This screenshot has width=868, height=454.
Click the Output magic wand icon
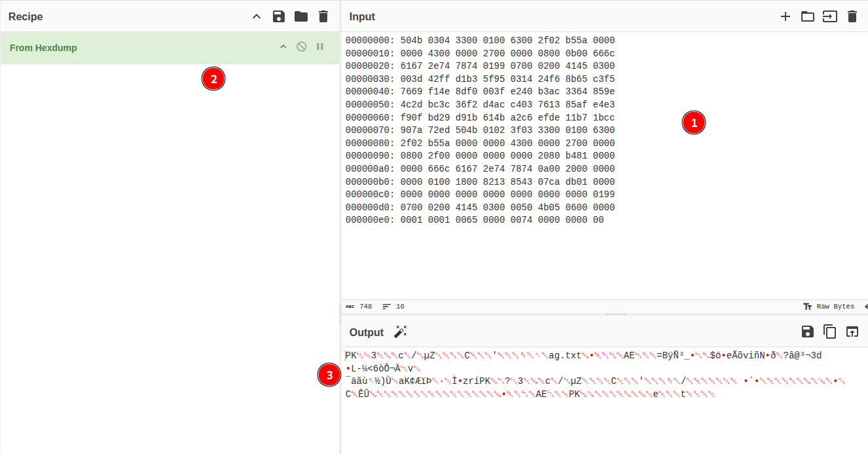[x=400, y=331]
